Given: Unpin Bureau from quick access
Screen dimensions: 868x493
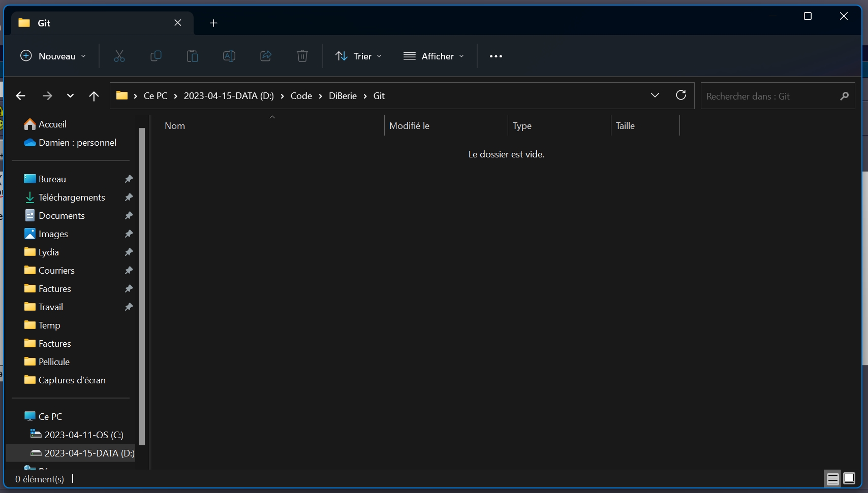Looking at the screenshot, I should click(x=129, y=179).
